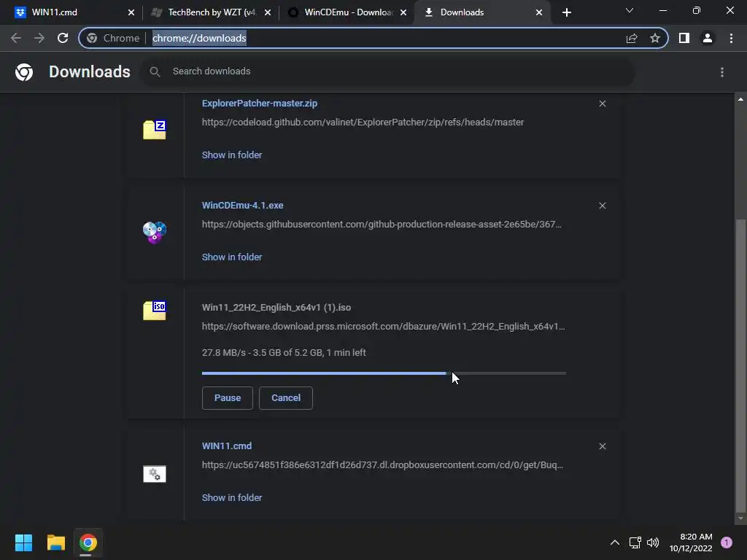Image resolution: width=747 pixels, height=560 pixels.
Task: Show WIN11.cmd in folder
Action: pos(232,497)
